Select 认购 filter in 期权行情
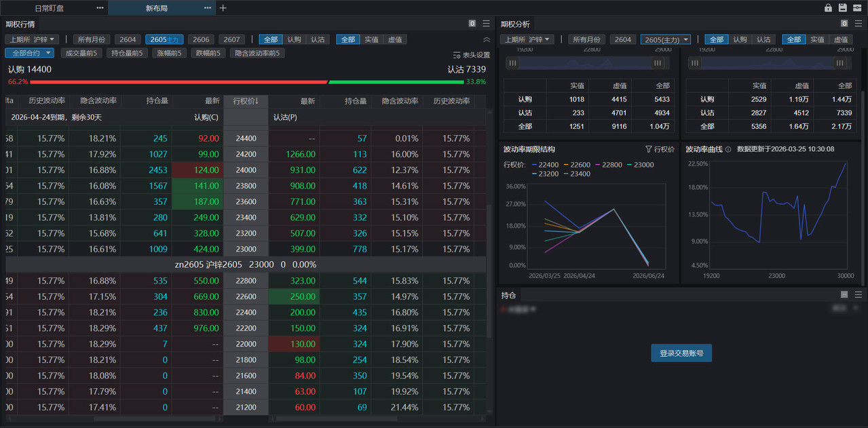The image size is (868, 428). (294, 39)
